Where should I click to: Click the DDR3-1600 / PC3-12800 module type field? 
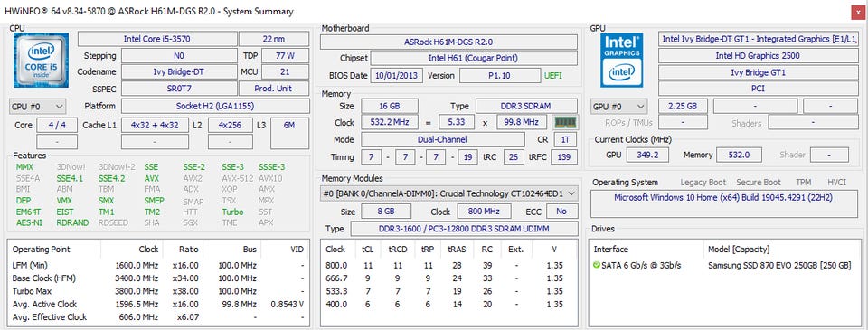465,229
